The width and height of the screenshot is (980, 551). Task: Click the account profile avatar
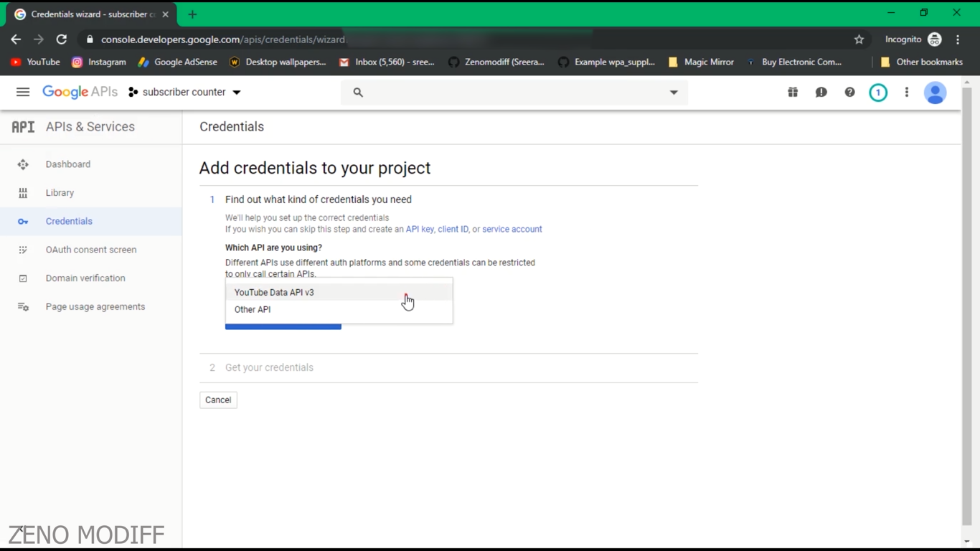pos(935,93)
